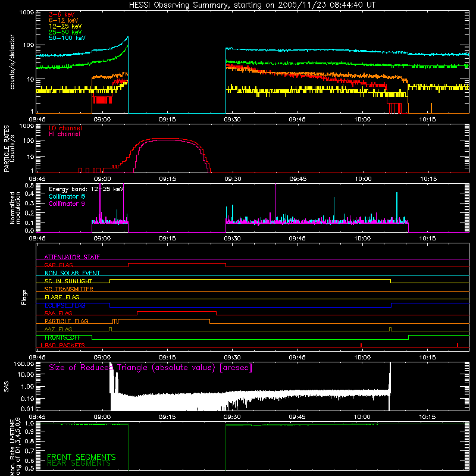Click the Mon. Rate LIVETIME axis label
The width and height of the screenshot is (476, 476).
pyautogui.click(x=15, y=447)
